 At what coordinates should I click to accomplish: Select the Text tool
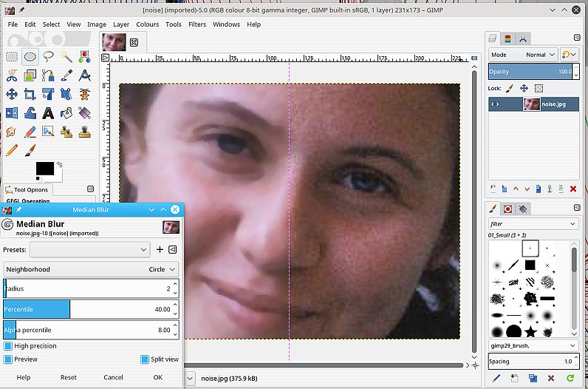click(49, 112)
